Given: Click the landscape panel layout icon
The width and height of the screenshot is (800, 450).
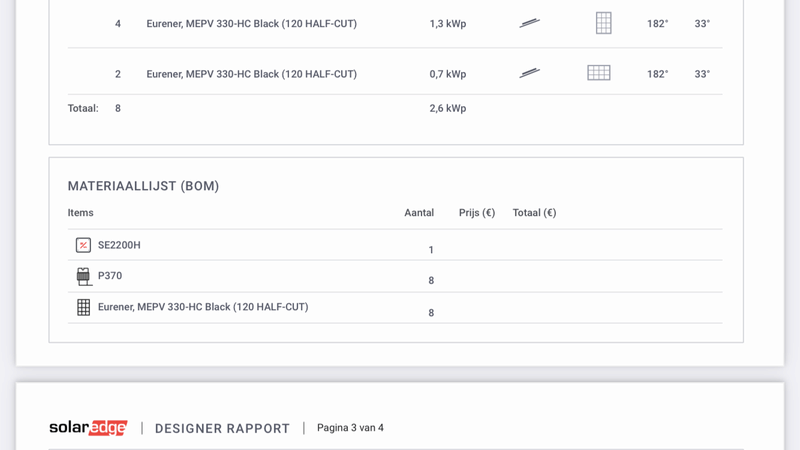Looking at the screenshot, I should tap(598, 73).
